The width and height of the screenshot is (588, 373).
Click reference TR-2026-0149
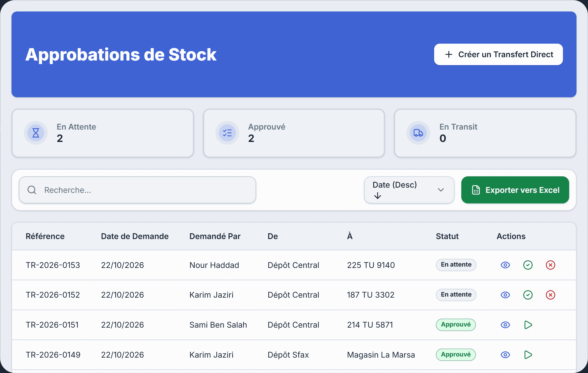click(x=53, y=355)
